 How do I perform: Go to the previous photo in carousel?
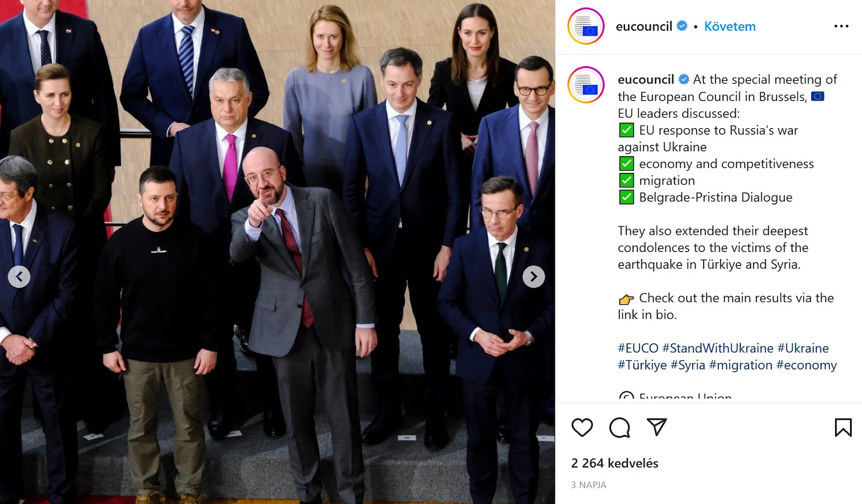click(x=19, y=277)
